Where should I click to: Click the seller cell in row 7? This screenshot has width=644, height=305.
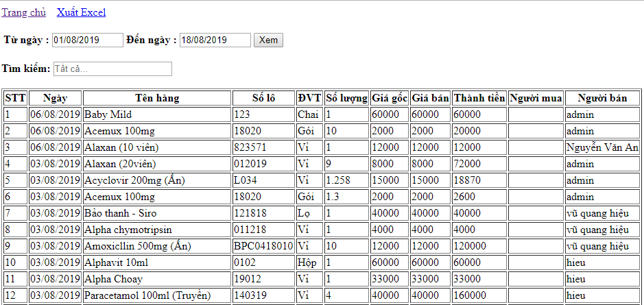click(x=603, y=213)
